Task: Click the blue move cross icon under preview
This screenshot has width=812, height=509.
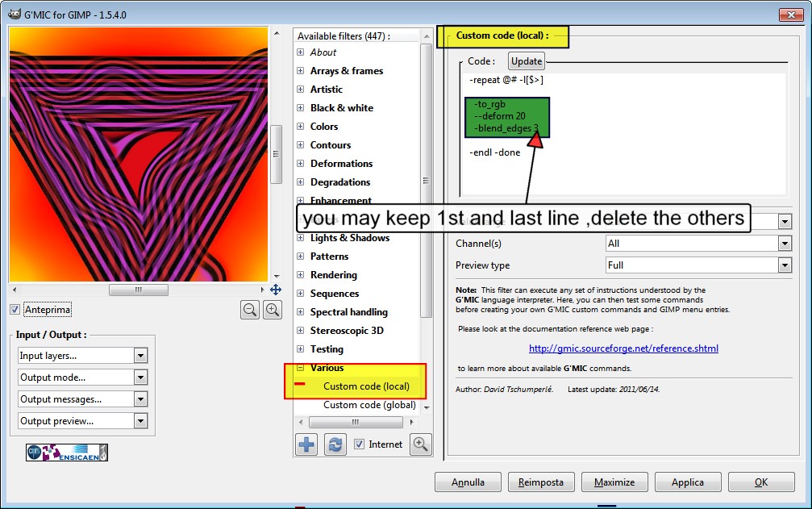Action: pos(276,290)
